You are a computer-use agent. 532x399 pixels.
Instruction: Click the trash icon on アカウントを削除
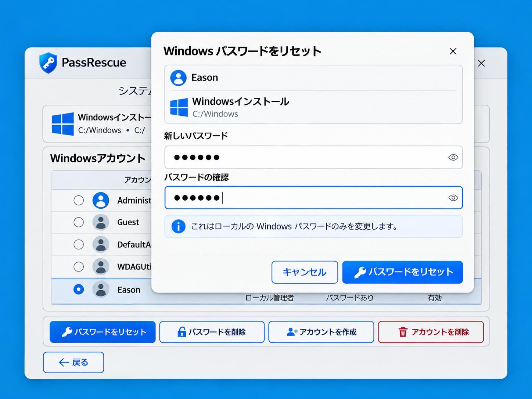pyautogui.click(x=403, y=332)
